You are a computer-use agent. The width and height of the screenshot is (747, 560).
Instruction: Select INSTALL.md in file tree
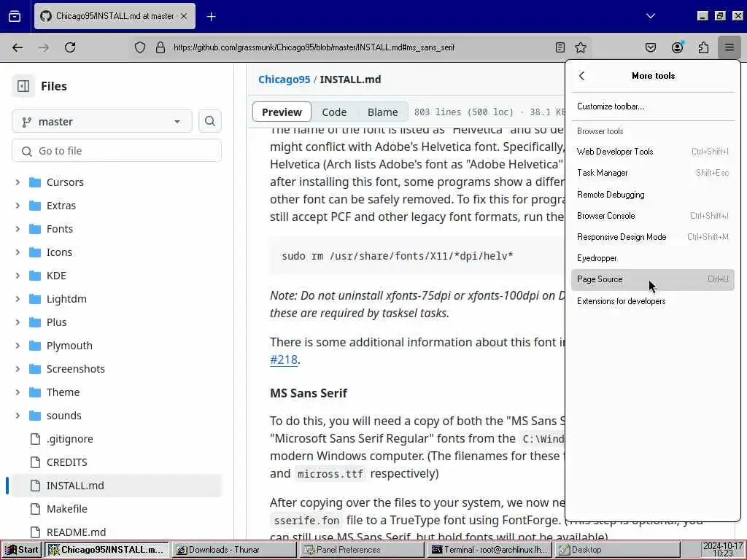click(117, 486)
